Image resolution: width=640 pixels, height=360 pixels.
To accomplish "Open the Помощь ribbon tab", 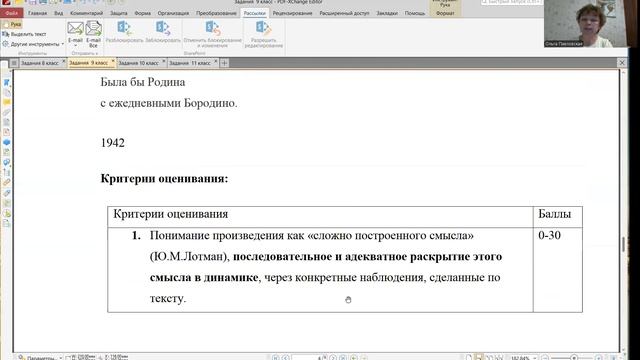I will pyautogui.click(x=415, y=13).
